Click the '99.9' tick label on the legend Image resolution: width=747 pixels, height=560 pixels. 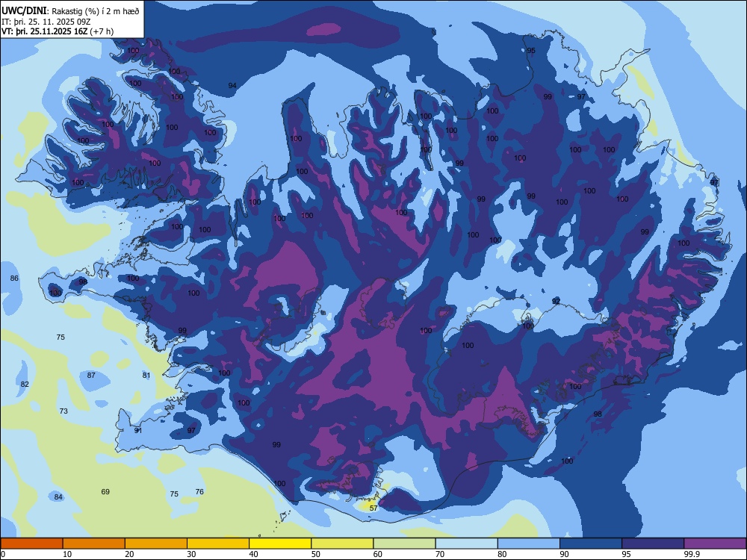[x=692, y=554]
